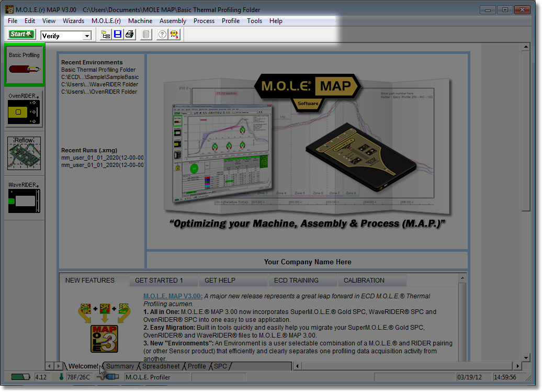Click M.O.L.E. Profiler status text
Image resolution: width=542 pixels, height=392 pixels.
(x=148, y=377)
